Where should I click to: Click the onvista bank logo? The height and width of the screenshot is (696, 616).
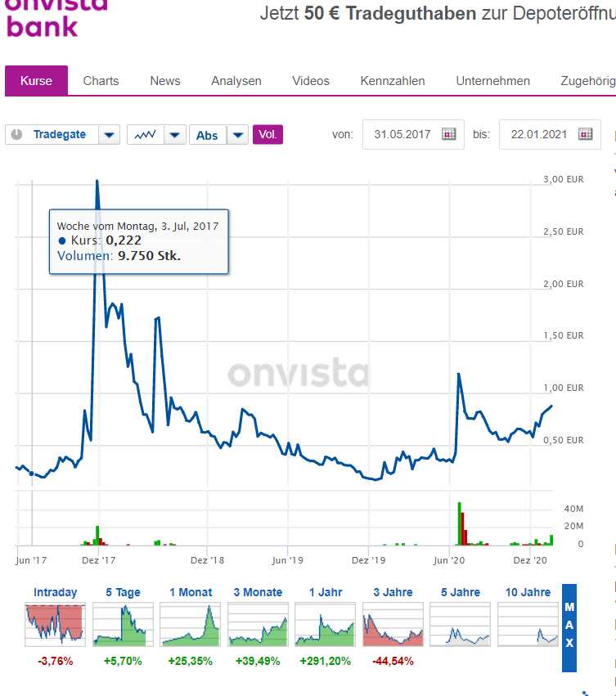tap(56, 18)
